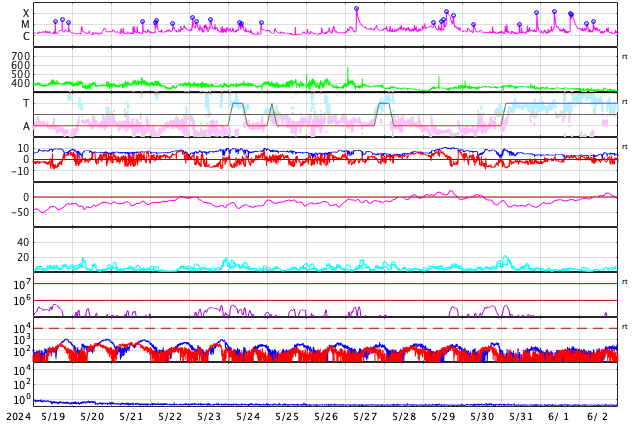Screen dimensions: 634x424
Task: Click the -10 axis label
Action: [21, 171]
